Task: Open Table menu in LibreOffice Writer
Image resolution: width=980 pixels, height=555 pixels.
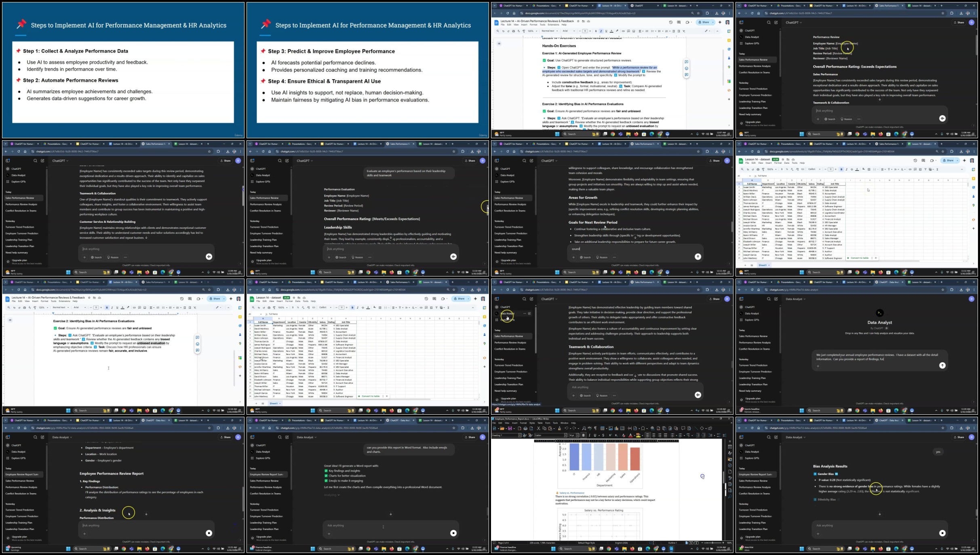Action: tap(540, 423)
